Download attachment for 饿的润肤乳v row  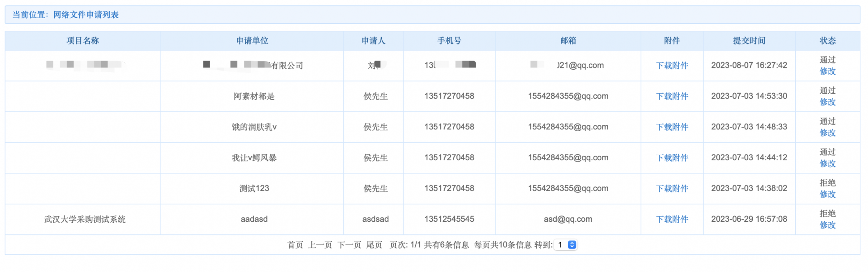click(x=672, y=127)
